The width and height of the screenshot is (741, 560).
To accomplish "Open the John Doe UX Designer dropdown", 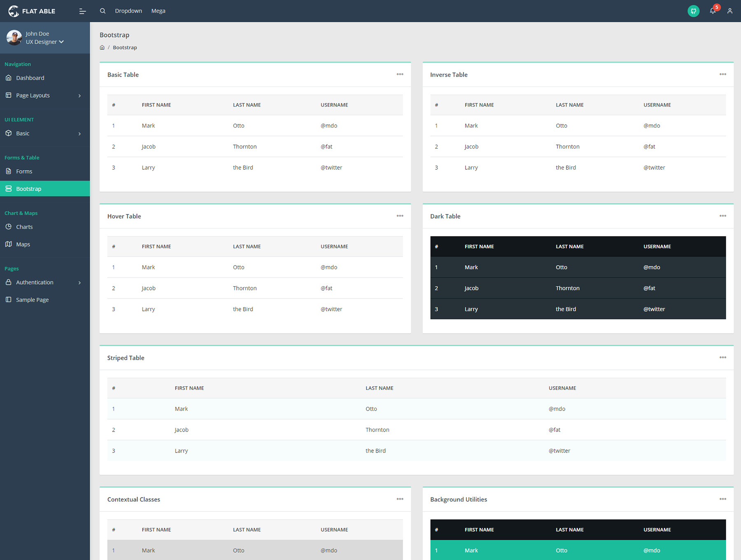I will coord(44,42).
